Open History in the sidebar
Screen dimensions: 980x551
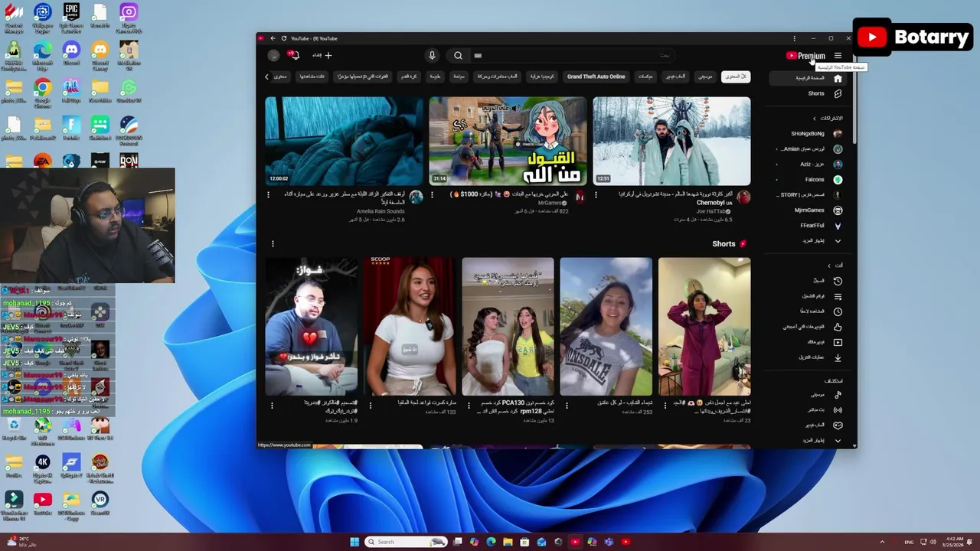click(806, 281)
